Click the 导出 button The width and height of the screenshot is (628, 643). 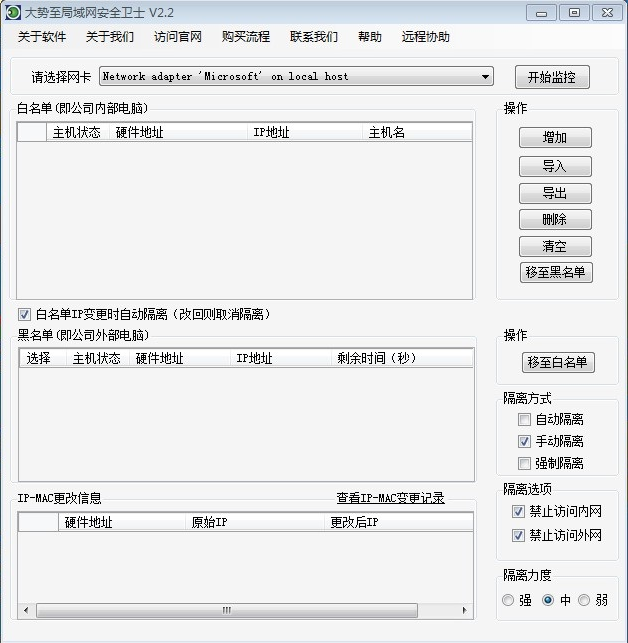pos(555,193)
